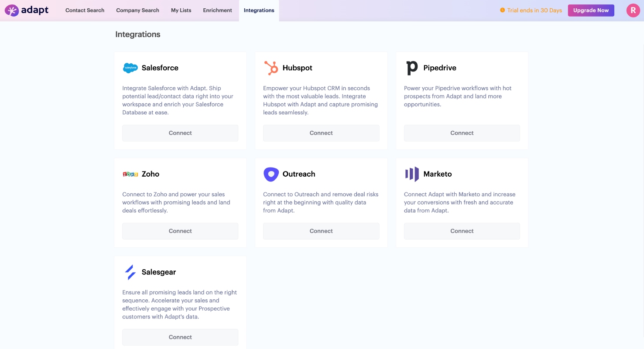
Task: Connect the Outreach integration
Action: [x=321, y=231]
